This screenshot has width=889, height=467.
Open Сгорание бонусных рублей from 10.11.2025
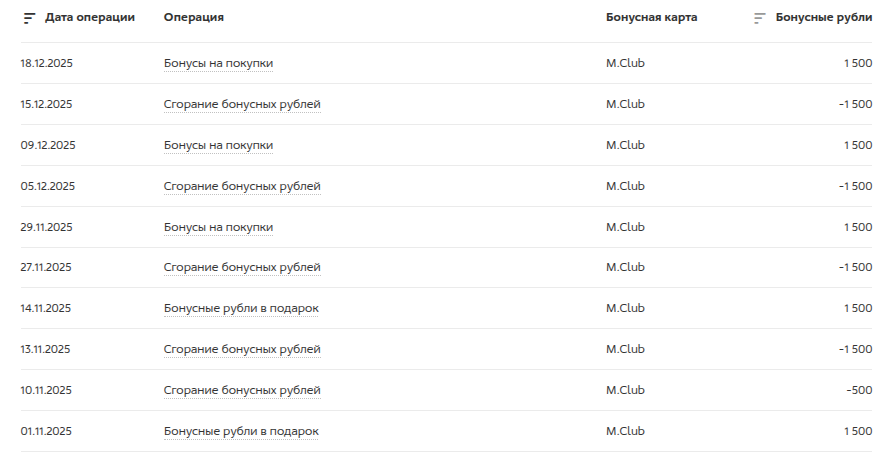tap(242, 390)
